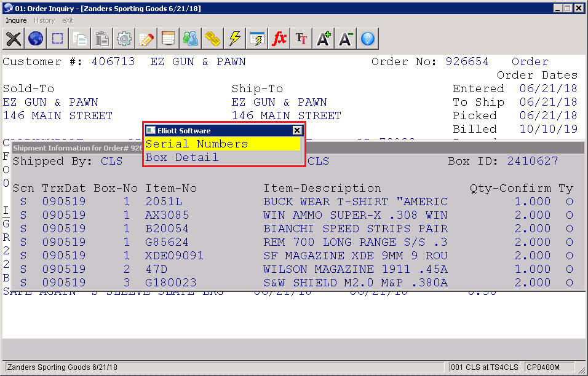The height and width of the screenshot is (376, 588).
Task: Open the red fx function icon
Action: [x=279, y=39]
